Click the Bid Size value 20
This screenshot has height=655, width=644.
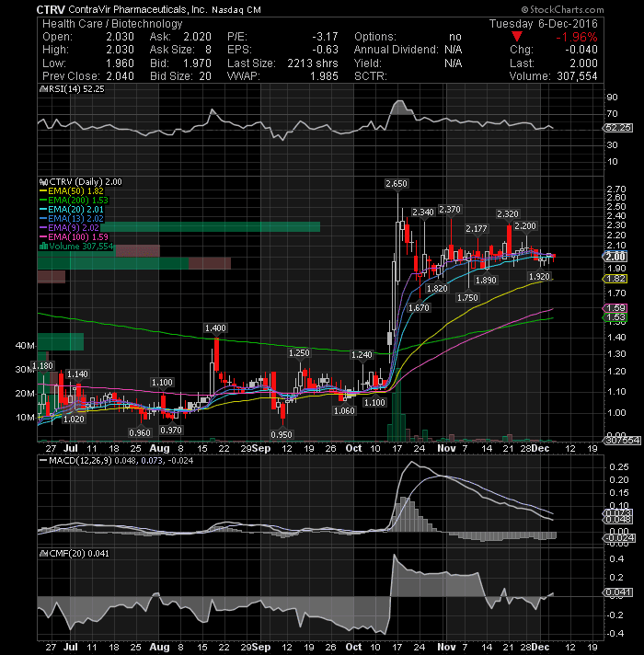pyautogui.click(x=205, y=76)
